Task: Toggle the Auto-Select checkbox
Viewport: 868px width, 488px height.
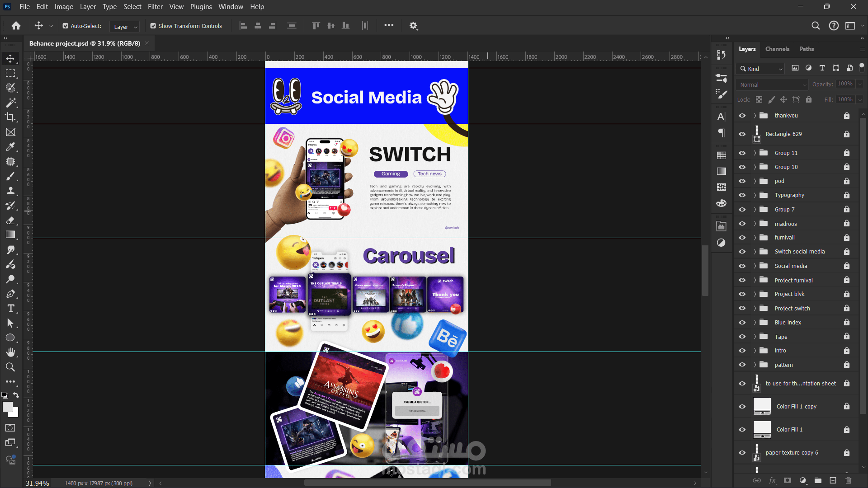Action: 66,26
